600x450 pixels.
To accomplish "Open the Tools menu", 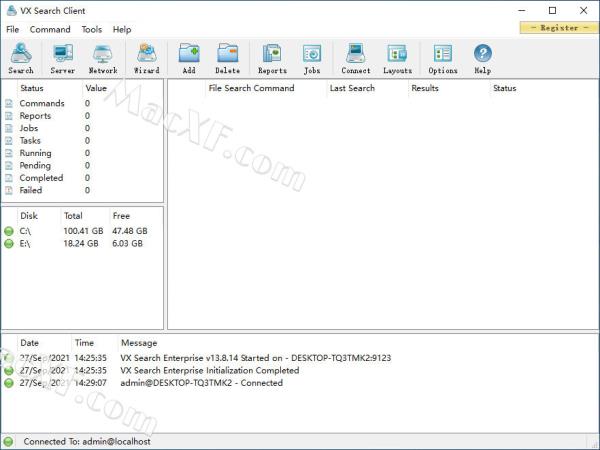I will [92, 29].
